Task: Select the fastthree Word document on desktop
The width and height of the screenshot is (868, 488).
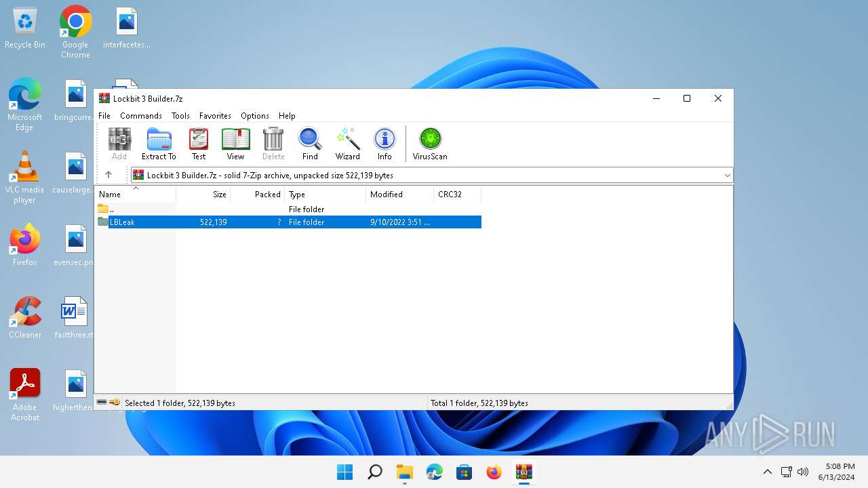Action: click(x=74, y=318)
